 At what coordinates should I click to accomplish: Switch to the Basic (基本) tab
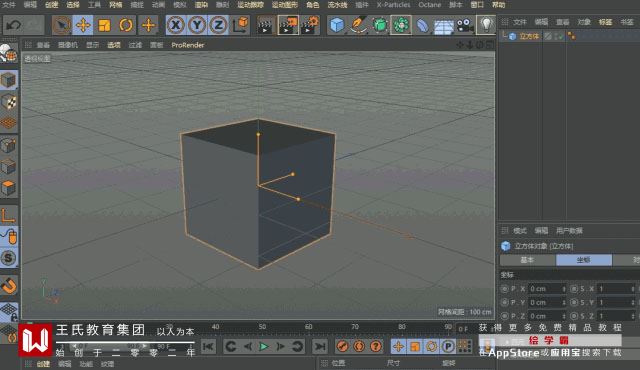click(x=527, y=260)
